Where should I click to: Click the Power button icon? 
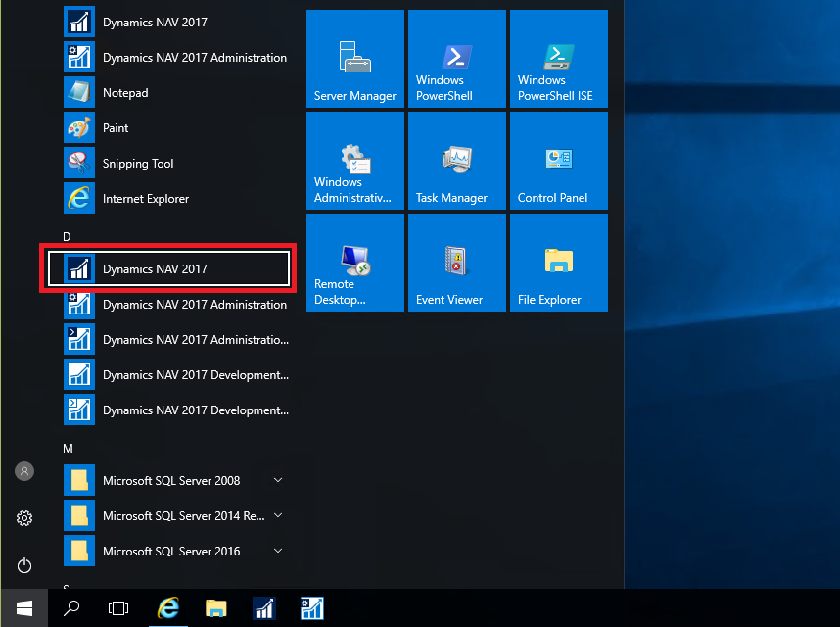pyautogui.click(x=24, y=565)
